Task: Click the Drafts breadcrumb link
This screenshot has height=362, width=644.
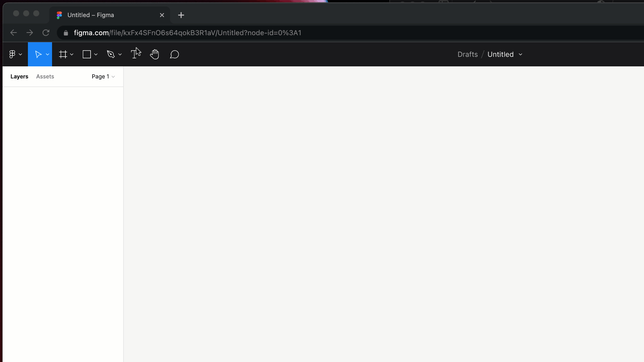Action: click(x=468, y=54)
